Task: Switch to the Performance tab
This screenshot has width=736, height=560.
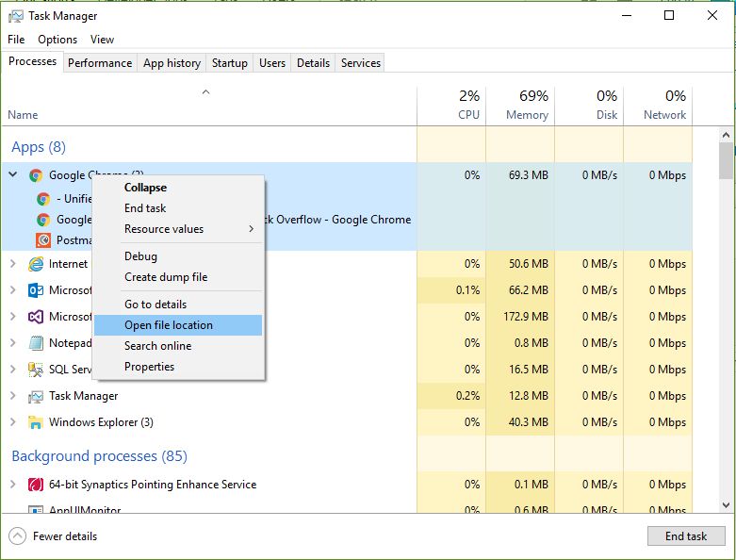Action: coord(100,63)
